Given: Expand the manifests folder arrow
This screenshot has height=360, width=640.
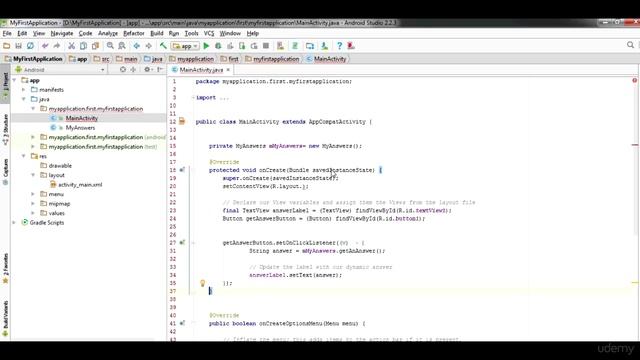Looking at the screenshot, I should [x=24, y=90].
